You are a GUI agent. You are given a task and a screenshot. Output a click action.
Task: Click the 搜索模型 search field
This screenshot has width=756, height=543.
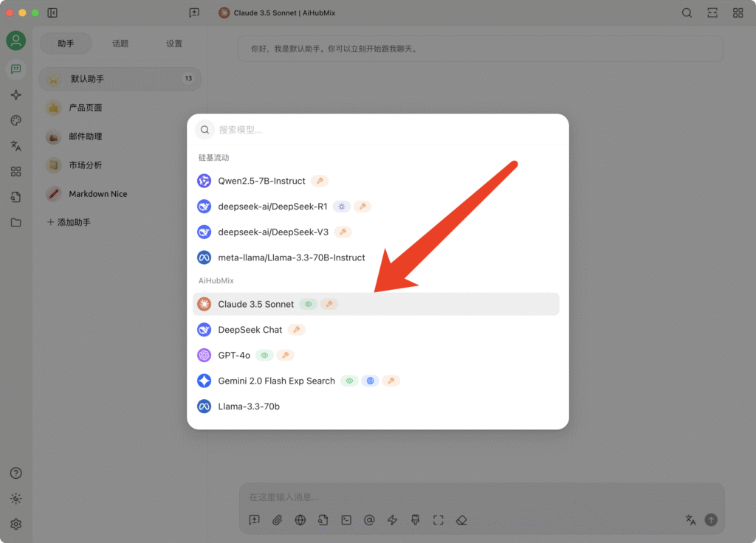(384, 130)
